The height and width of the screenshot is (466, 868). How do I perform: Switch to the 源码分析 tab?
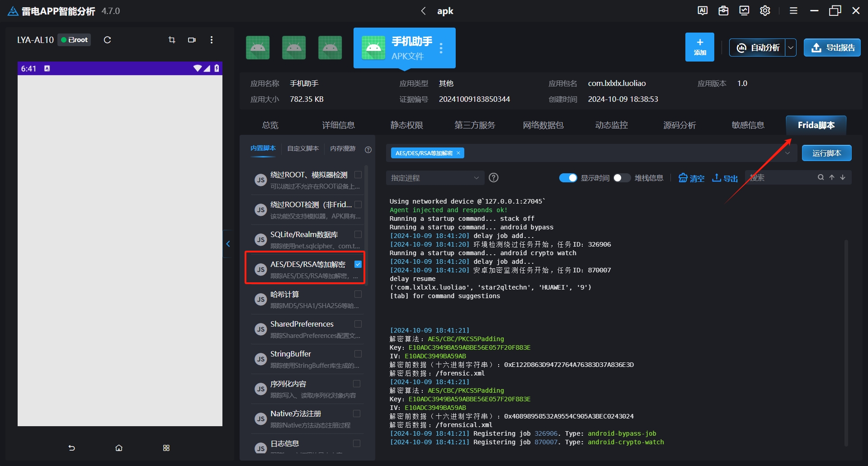pos(680,125)
